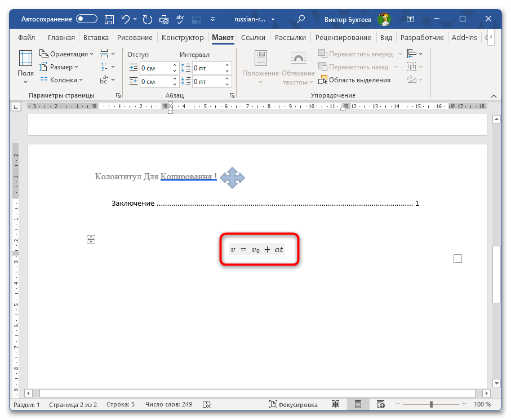Open the page breaks menu icon

pos(107,54)
